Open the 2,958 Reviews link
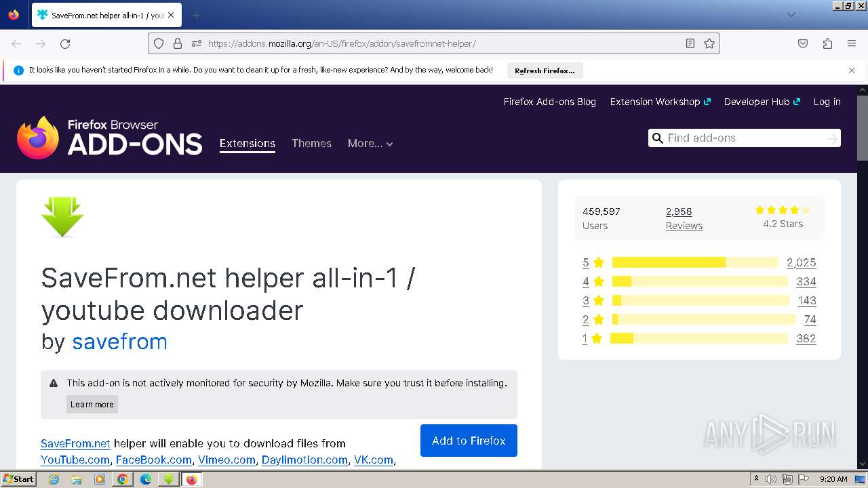 tap(684, 218)
